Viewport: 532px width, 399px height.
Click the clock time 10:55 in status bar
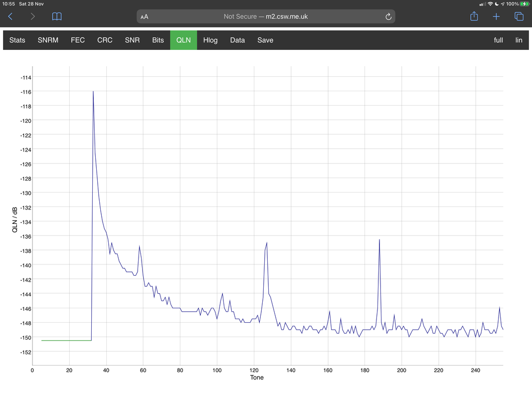[8, 3]
